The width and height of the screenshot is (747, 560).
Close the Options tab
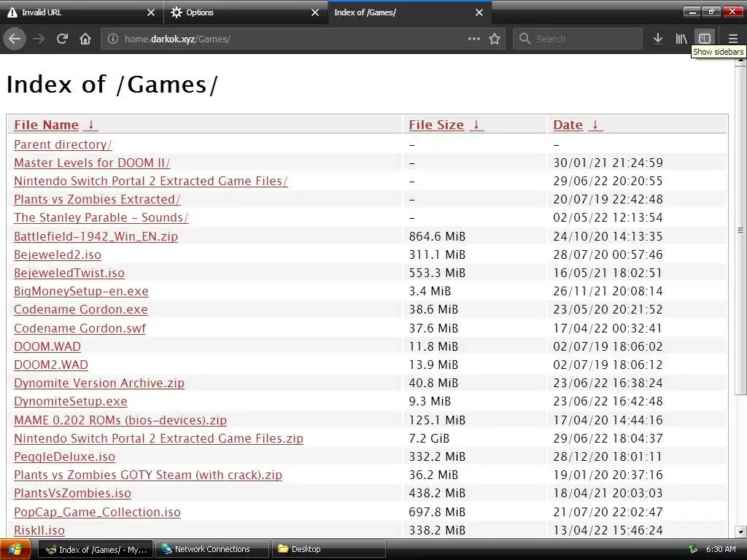[315, 12]
